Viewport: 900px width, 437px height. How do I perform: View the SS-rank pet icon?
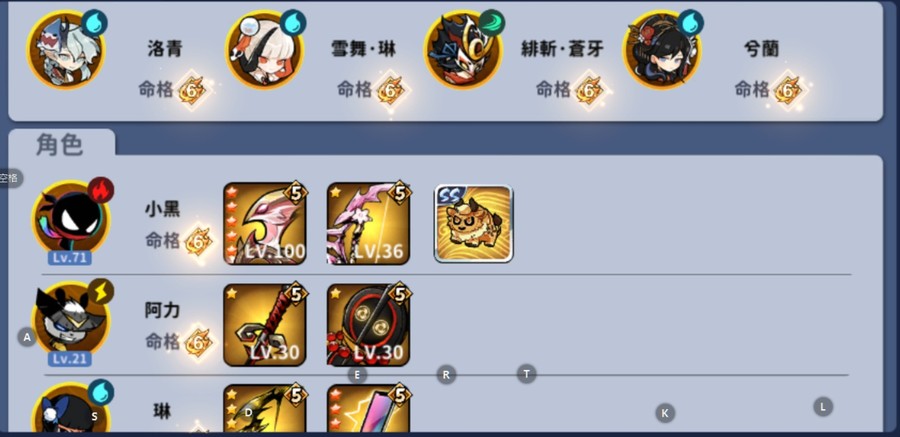474,223
